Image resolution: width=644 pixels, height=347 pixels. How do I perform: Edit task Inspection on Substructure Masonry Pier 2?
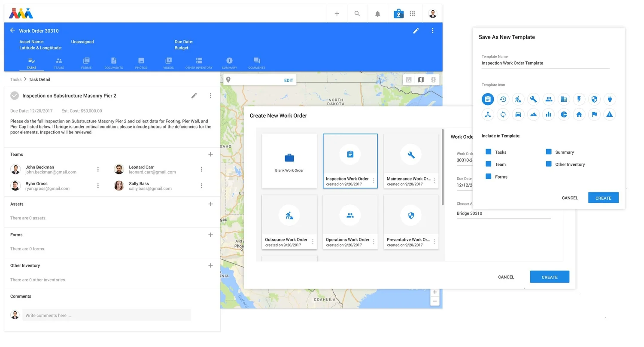coord(194,95)
